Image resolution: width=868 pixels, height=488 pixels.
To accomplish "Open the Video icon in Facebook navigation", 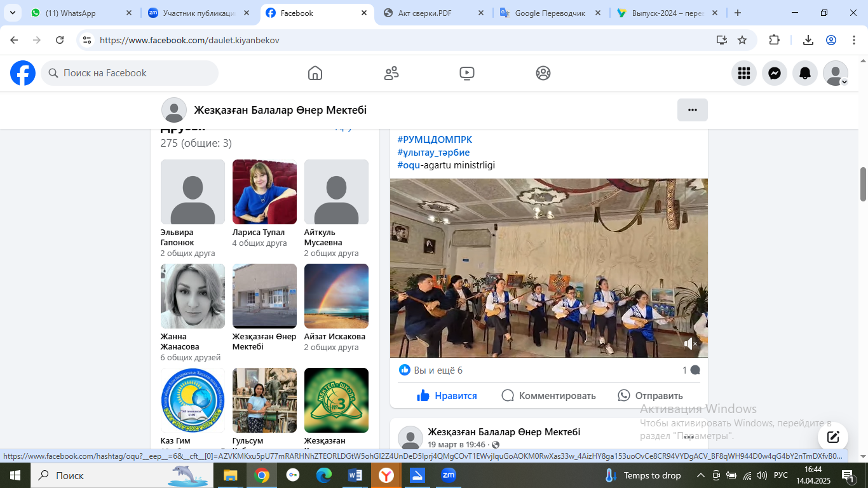I will pyautogui.click(x=467, y=73).
